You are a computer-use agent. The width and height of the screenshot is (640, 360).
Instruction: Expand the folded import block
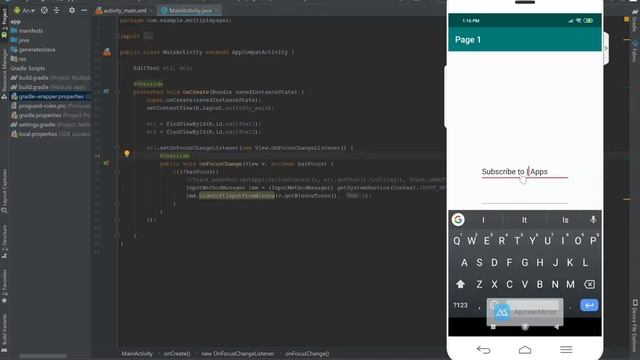pyautogui.click(x=148, y=36)
